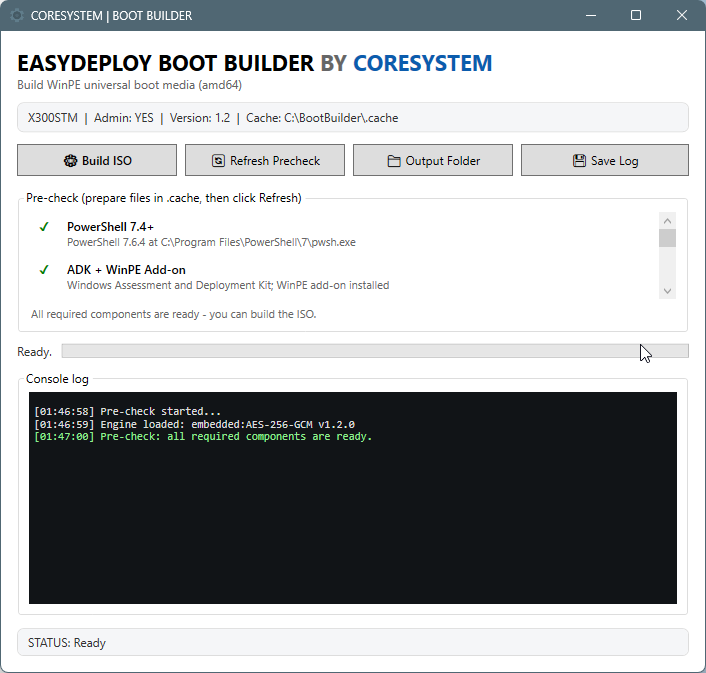This screenshot has height=673, width=706.
Task: Select the Windows Assessment and Deployment Kit detail text
Action: point(228,285)
